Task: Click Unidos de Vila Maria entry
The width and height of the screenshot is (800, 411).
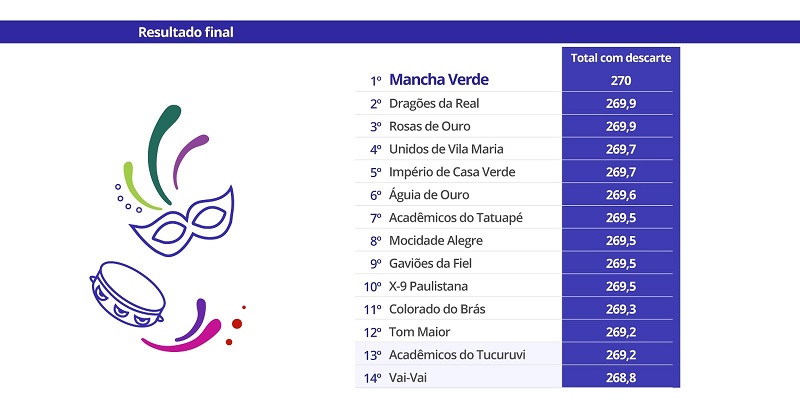Action: [446, 149]
